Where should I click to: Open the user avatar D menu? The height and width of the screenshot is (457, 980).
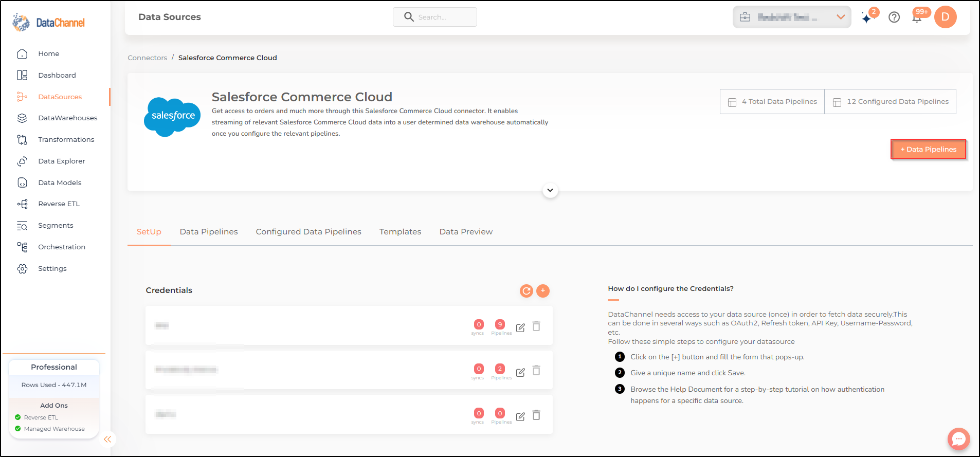(x=945, y=17)
